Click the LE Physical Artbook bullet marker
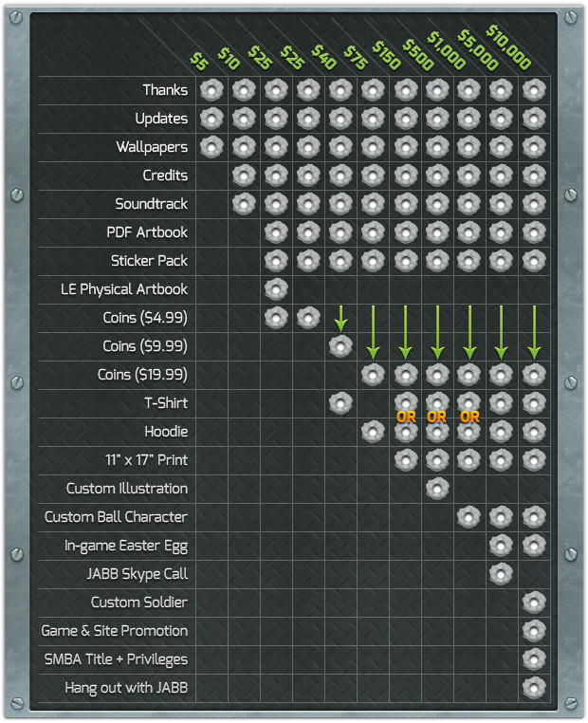Viewport: 588px width, 723px height. [276, 289]
